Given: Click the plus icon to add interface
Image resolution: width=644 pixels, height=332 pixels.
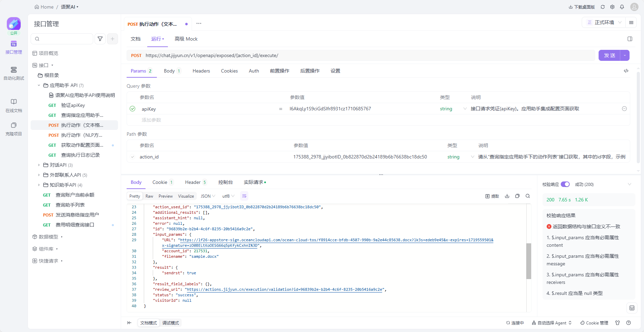Looking at the screenshot, I should (x=112, y=39).
